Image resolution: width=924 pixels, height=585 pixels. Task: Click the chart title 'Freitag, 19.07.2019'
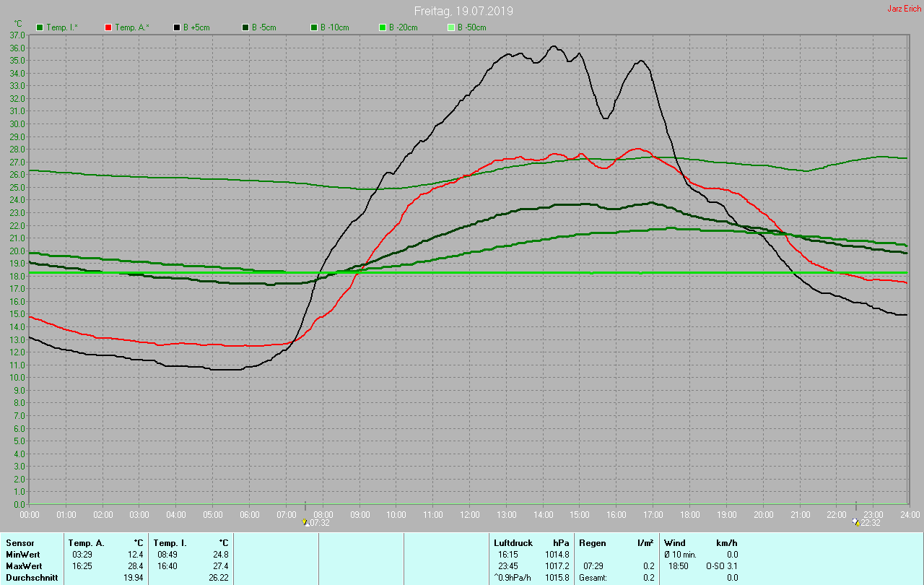[463, 11]
